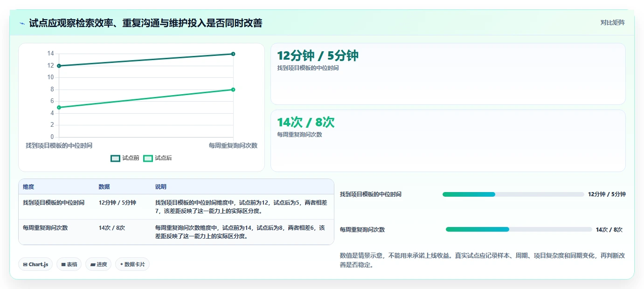
Task: Click the description mentioning 两者相差6
Action: [240, 232]
